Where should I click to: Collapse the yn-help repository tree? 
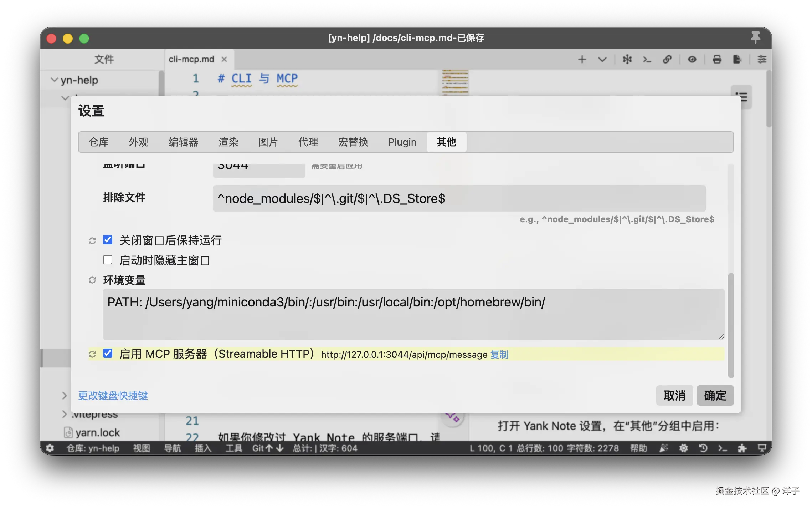[54, 80]
